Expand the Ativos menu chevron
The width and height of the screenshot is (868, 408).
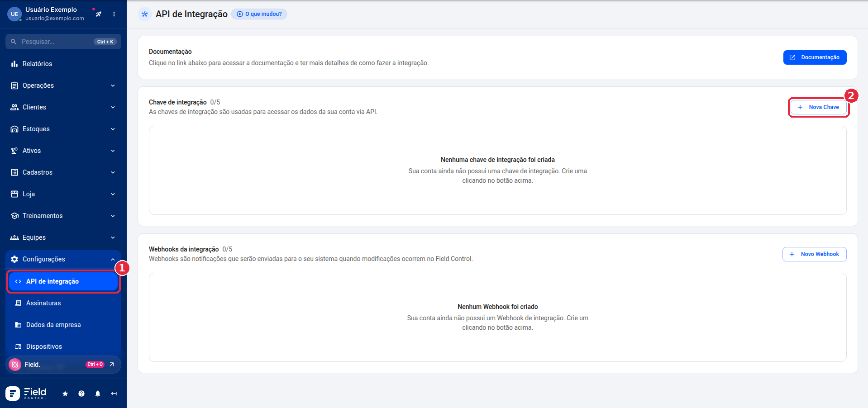113,151
